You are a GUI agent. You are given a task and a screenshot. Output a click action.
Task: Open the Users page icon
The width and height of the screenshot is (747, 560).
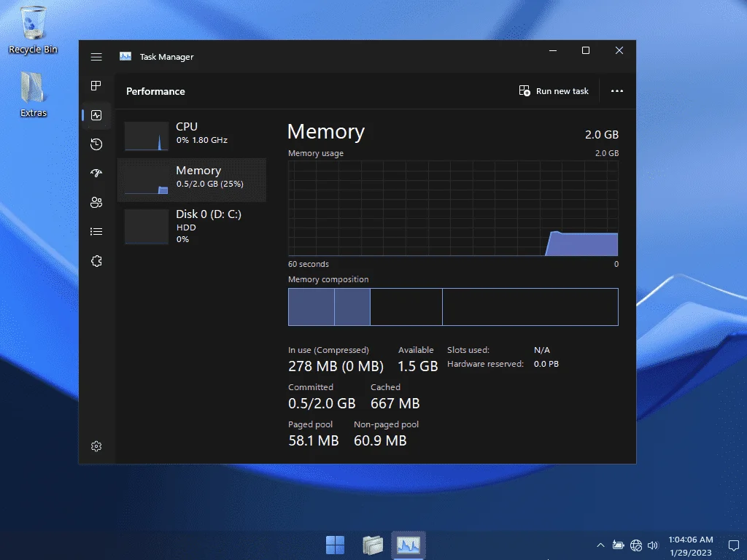(96, 203)
